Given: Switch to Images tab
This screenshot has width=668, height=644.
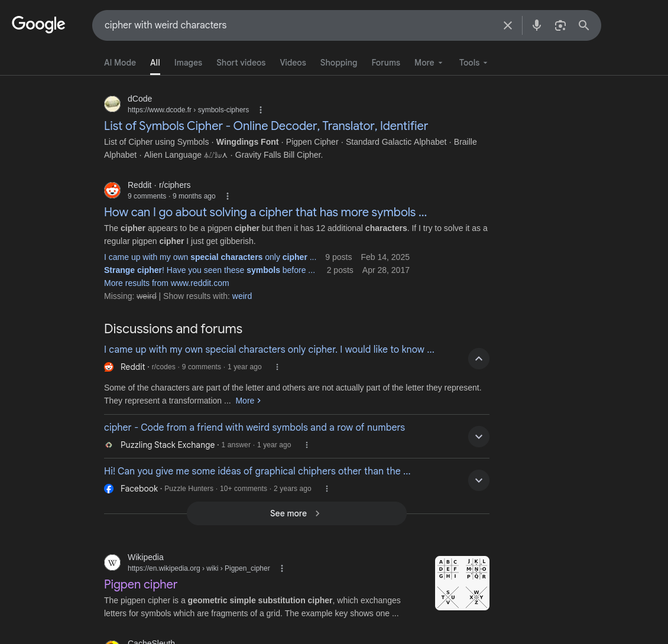Looking at the screenshot, I should click(x=188, y=63).
